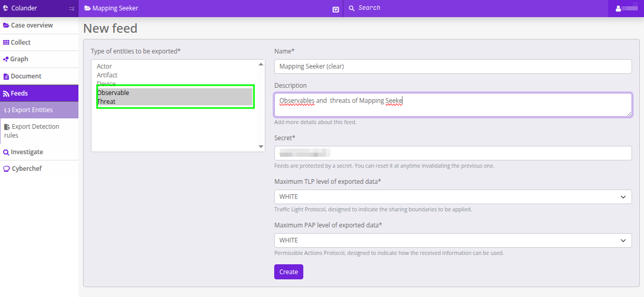Click the Name input field

452,66
